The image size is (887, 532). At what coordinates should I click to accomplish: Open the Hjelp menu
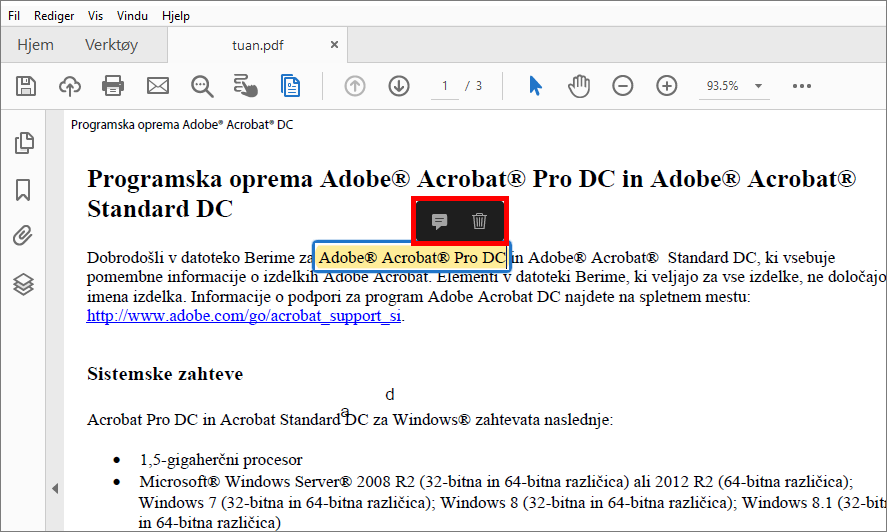tap(176, 16)
